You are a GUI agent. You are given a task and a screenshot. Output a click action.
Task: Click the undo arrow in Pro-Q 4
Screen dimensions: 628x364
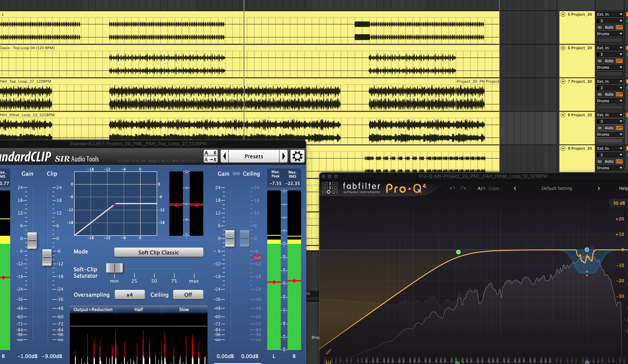[x=452, y=188]
